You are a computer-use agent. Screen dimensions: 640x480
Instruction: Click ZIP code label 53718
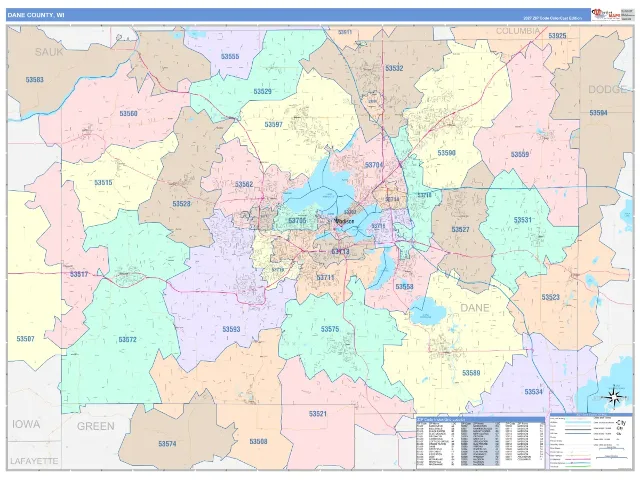click(x=424, y=195)
